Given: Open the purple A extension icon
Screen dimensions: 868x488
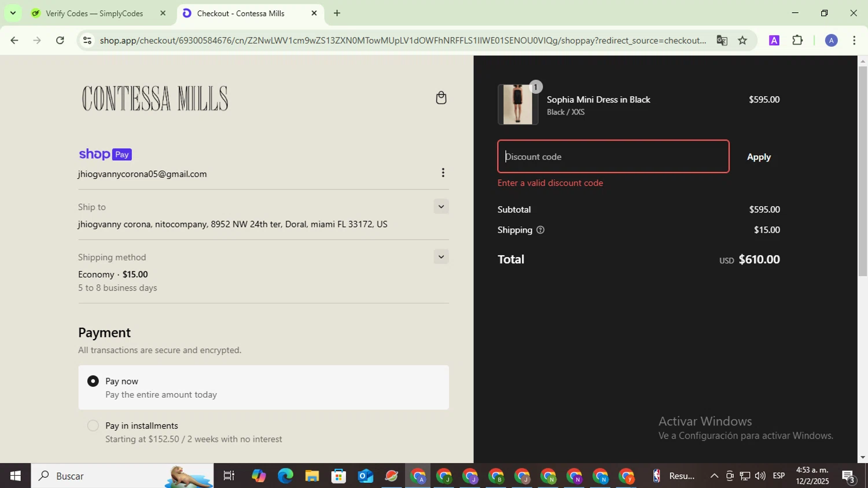Looking at the screenshot, I should [x=774, y=41].
